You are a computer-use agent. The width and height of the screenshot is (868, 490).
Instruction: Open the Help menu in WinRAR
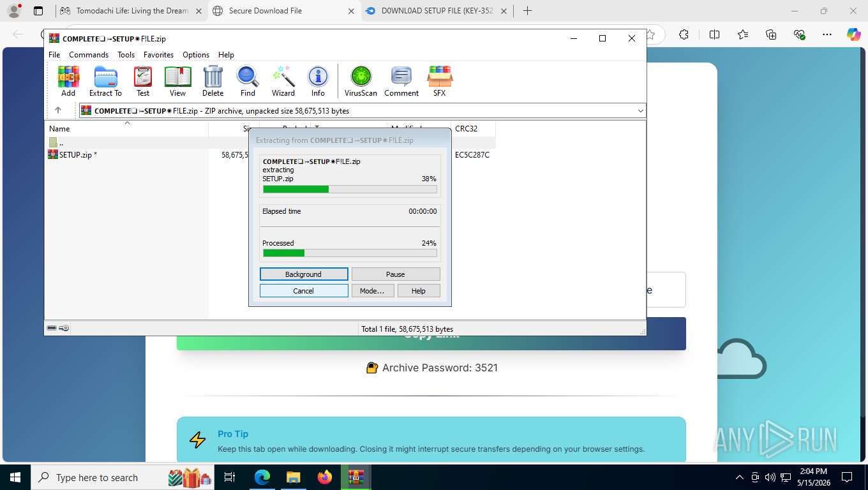(226, 55)
